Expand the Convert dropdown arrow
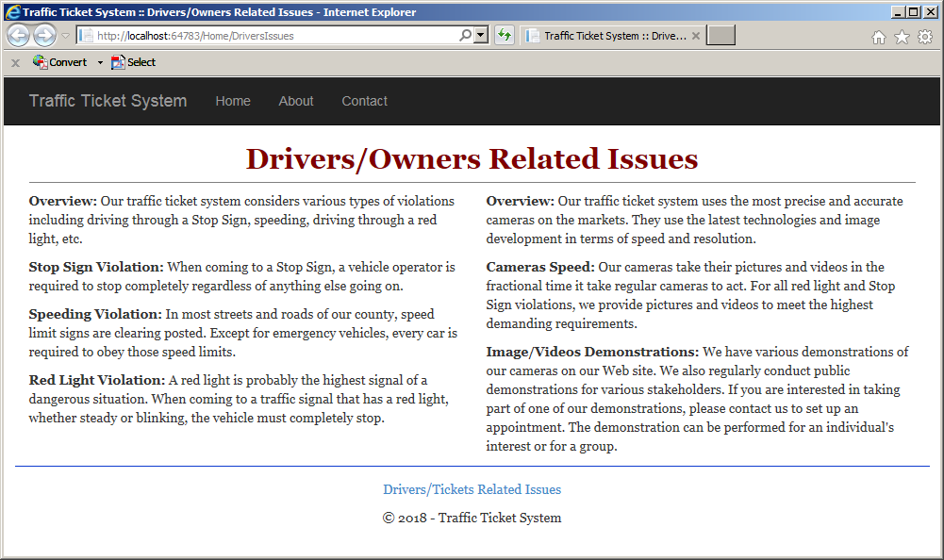The image size is (944, 560). click(x=100, y=62)
